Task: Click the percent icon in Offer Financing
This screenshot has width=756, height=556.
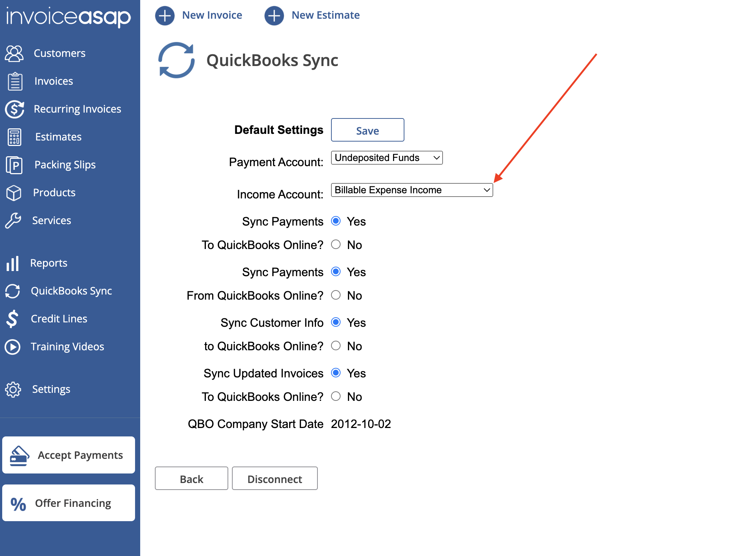Action: 18,504
